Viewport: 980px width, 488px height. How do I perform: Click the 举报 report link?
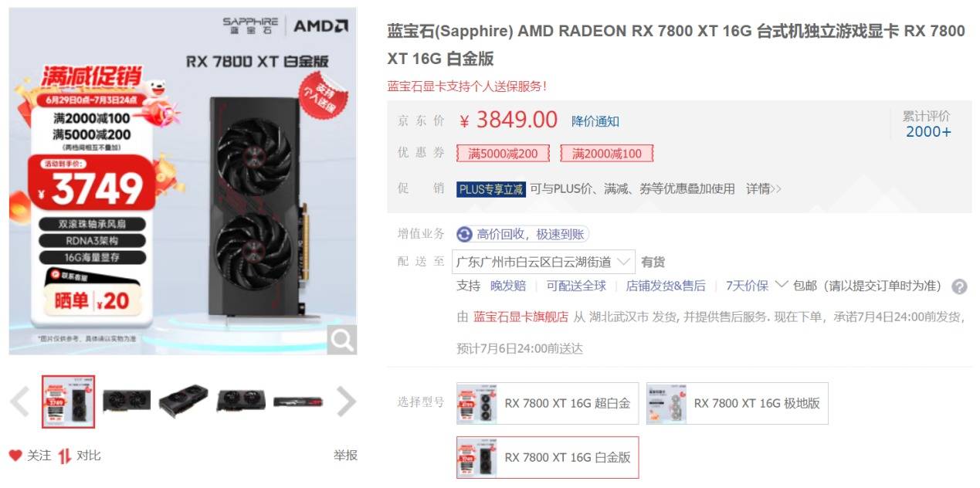coord(345,456)
